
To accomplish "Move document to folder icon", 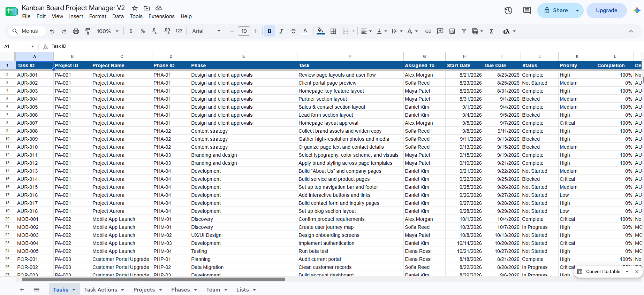I will pyautogui.click(x=147, y=8).
